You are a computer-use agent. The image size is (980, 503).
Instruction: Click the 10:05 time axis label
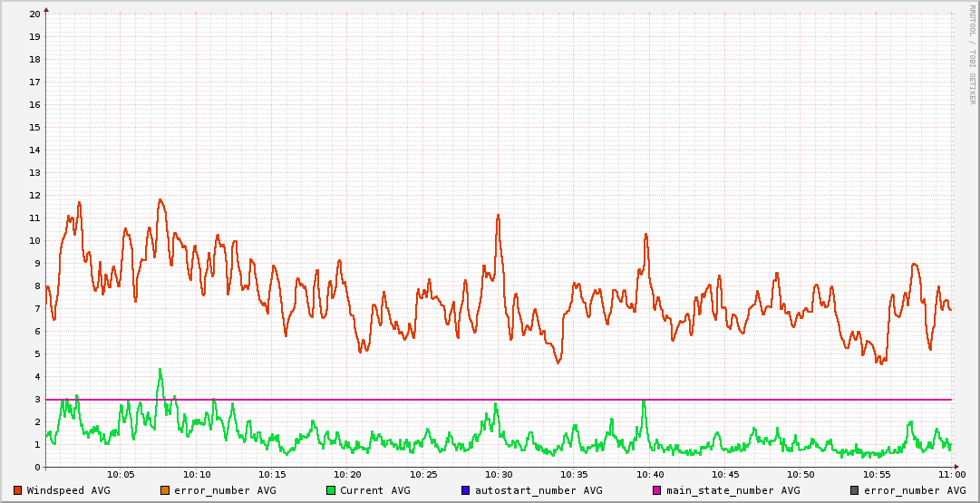coord(121,474)
